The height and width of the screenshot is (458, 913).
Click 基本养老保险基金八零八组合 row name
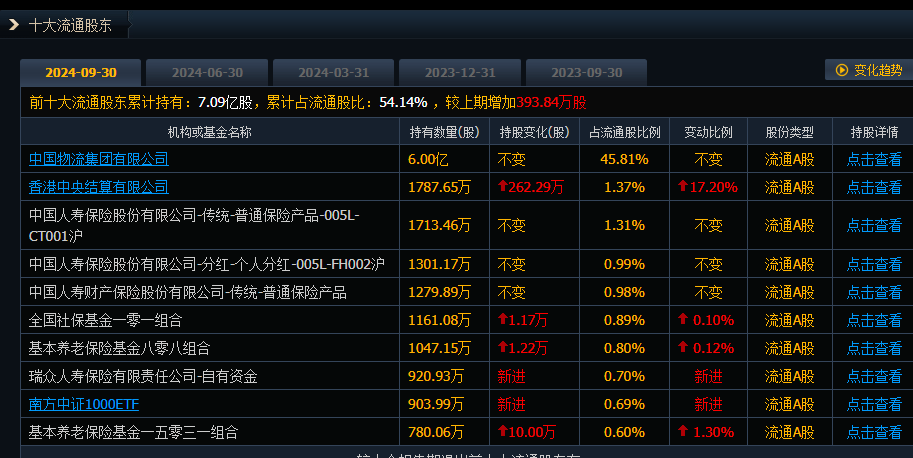[119, 348]
